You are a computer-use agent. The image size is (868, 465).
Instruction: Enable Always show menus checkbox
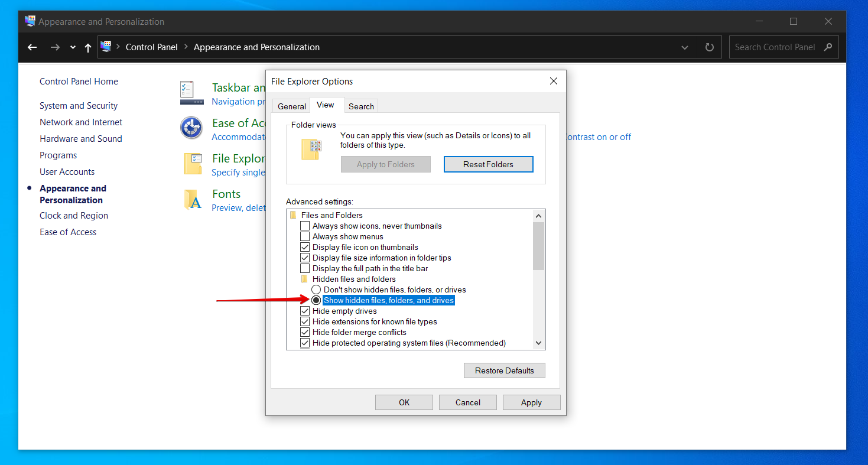click(305, 236)
